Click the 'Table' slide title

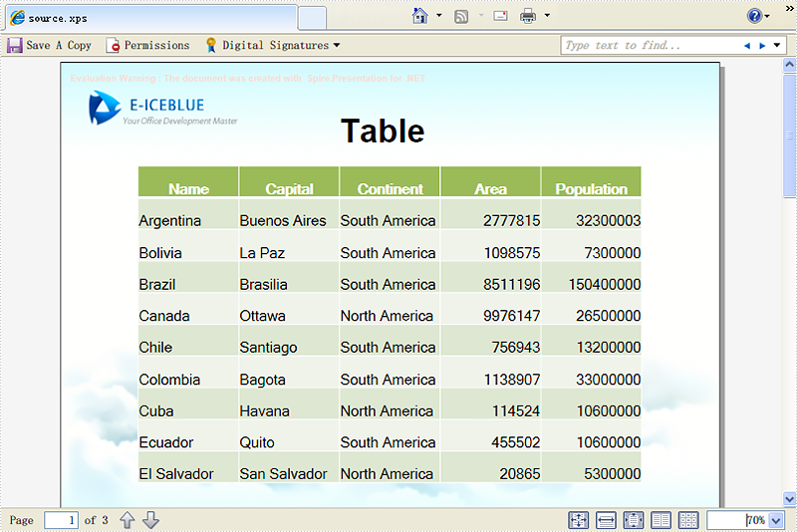tap(383, 132)
